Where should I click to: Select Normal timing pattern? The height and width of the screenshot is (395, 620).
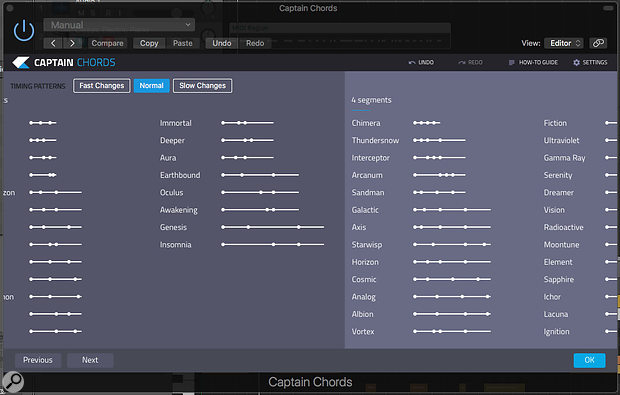pyautogui.click(x=151, y=85)
